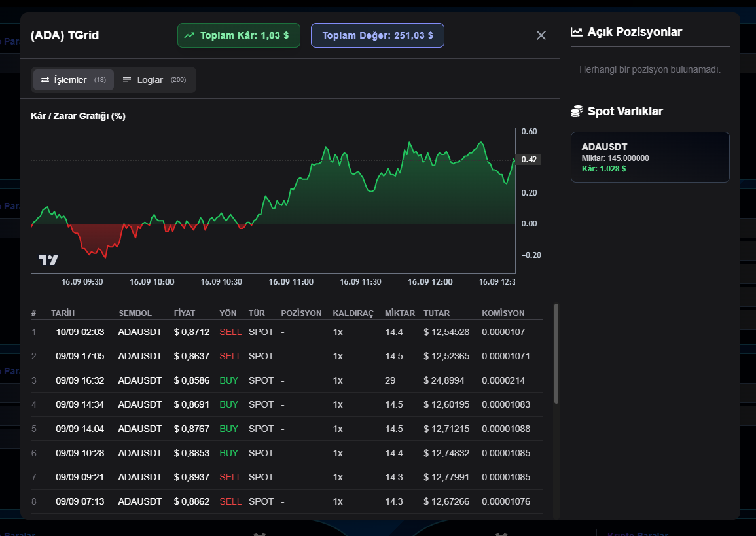Viewport: 756px width, 536px height.
Task: Click the Açık Pozisyonlar chart icon
Action: 576,32
